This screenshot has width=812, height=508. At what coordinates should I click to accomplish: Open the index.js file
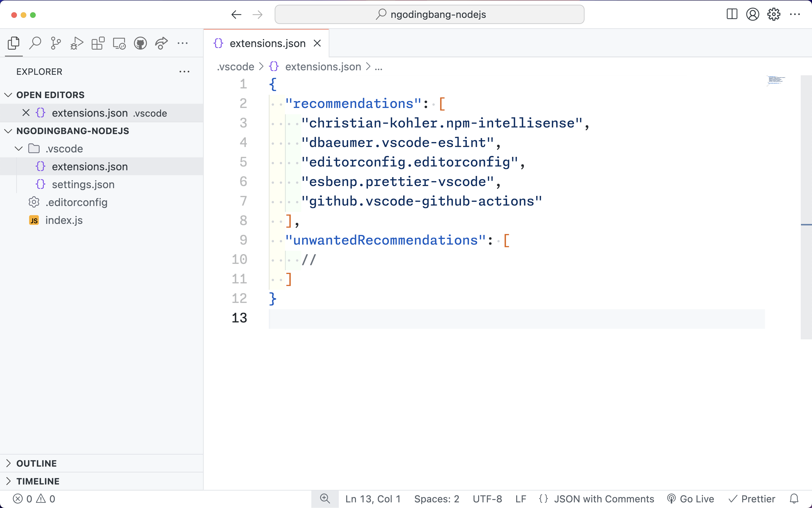(101, 220)
